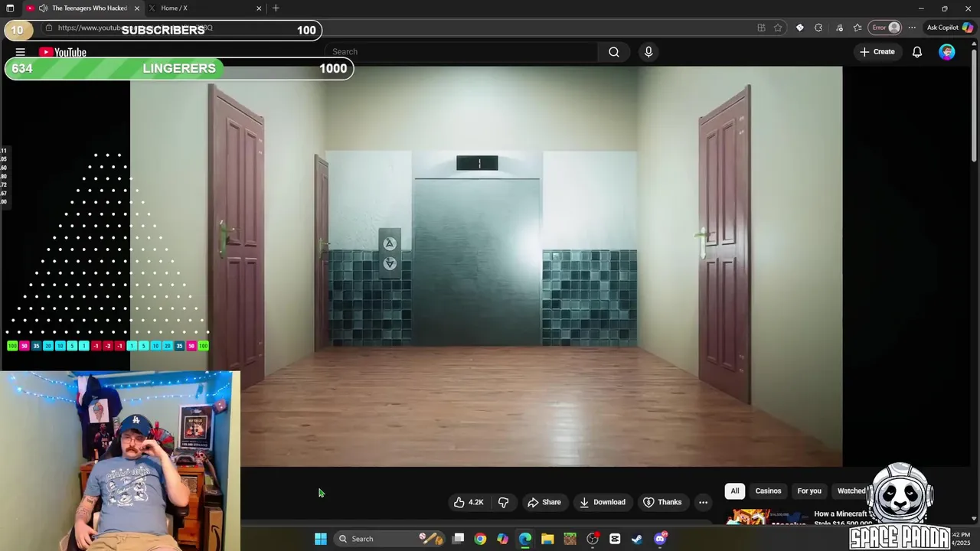
Task: Switch to The Teenagers Who Hacked tab
Action: click(x=83, y=8)
